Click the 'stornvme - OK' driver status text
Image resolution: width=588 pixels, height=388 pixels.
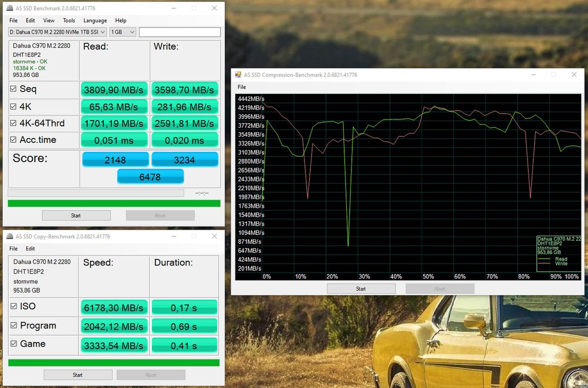pyautogui.click(x=30, y=62)
